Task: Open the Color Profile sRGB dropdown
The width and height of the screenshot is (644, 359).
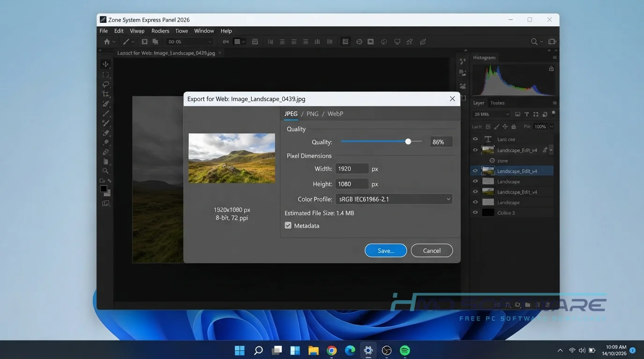Action: [394, 199]
